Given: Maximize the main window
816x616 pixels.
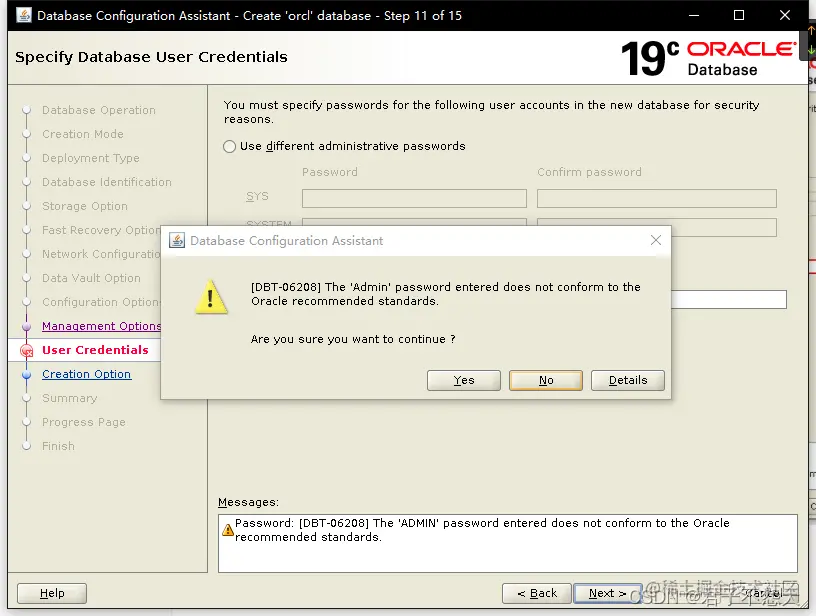Looking at the screenshot, I should (x=738, y=15).
